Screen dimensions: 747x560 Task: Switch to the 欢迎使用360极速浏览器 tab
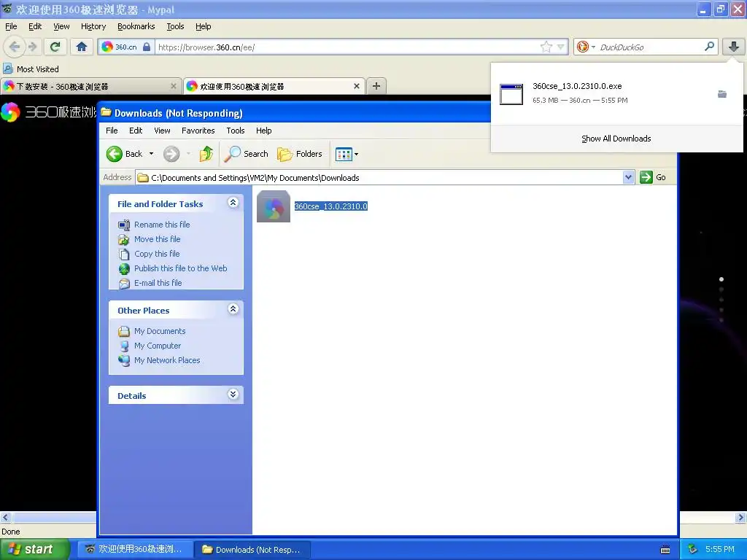pyautogui.click(x=274, y=86)
